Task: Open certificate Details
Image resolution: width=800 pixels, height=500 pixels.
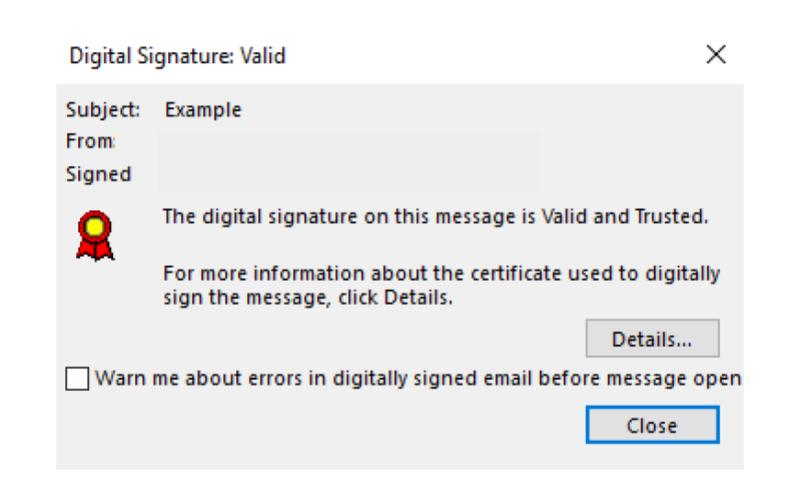Action: [x=652, y=339]
